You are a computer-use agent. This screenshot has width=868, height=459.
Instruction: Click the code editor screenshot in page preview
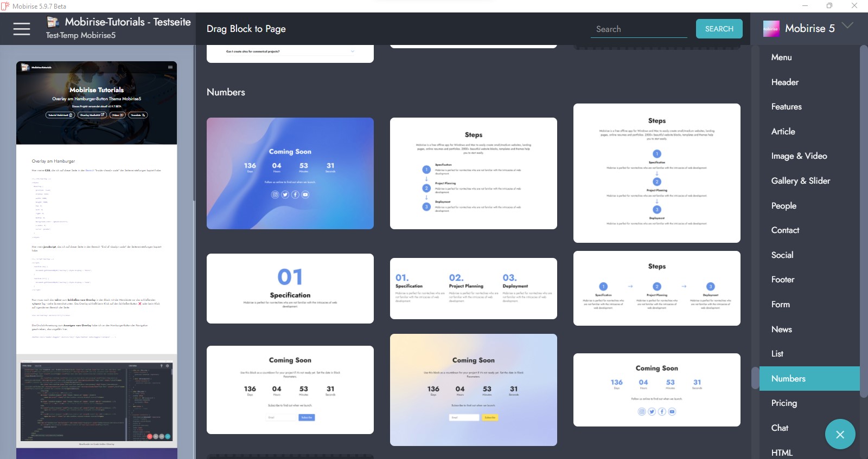pos(97,402)
